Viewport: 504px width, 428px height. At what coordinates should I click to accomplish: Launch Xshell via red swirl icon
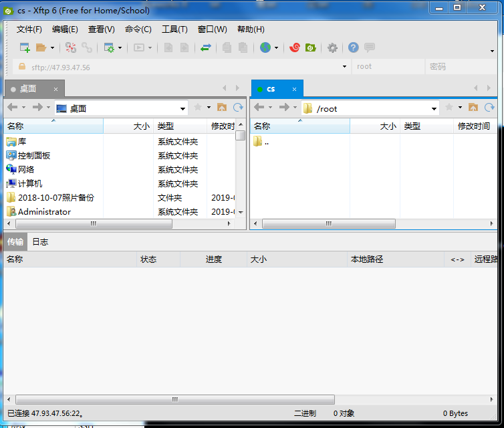tap(294, 47)
